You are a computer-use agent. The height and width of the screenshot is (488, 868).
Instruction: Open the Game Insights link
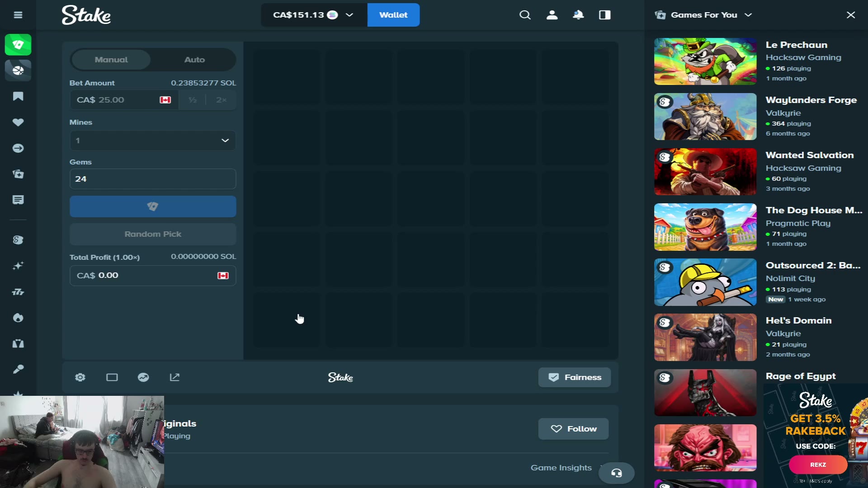[561, 468]
